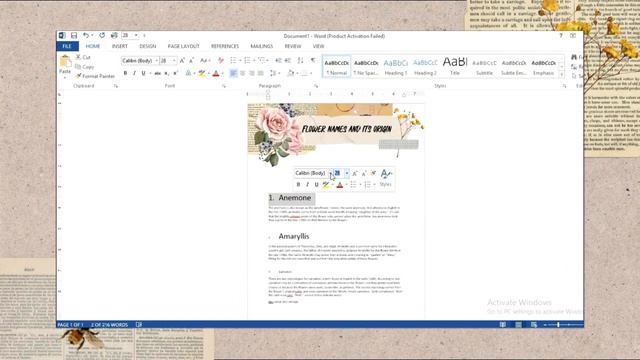Click the Redo icon in Quick Access Toolbar

coord(102,36)
